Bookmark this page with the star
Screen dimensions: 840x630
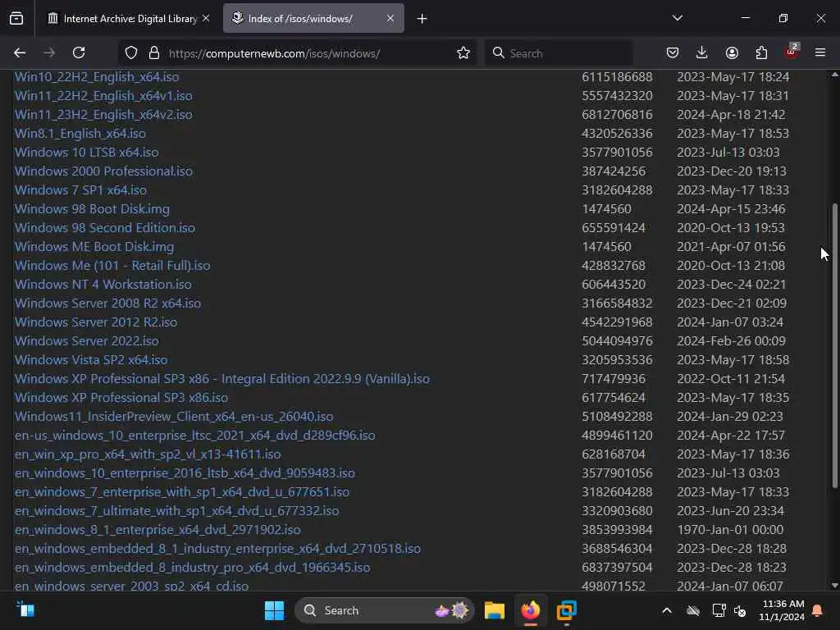(463, 53)
